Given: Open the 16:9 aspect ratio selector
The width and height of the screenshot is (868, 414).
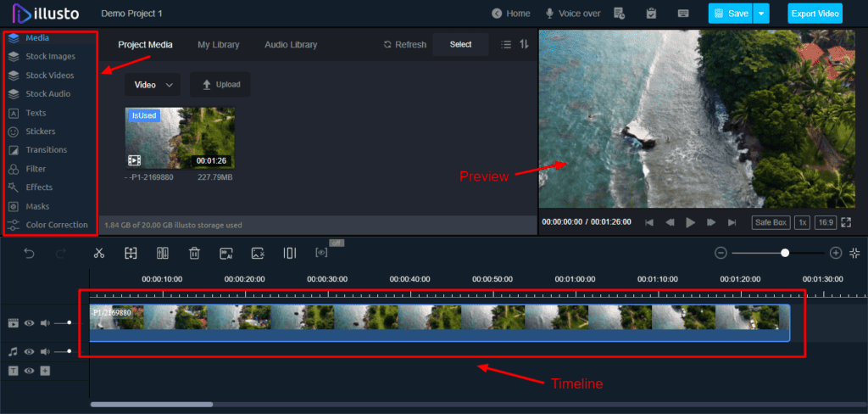Looking at the screenshot, I should click(x=826, y=222).
